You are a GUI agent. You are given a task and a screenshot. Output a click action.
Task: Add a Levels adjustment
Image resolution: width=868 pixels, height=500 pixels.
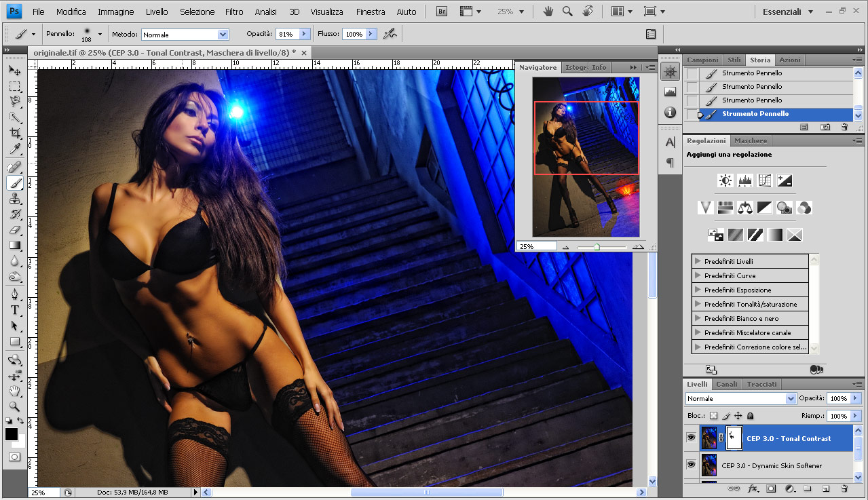745,180
